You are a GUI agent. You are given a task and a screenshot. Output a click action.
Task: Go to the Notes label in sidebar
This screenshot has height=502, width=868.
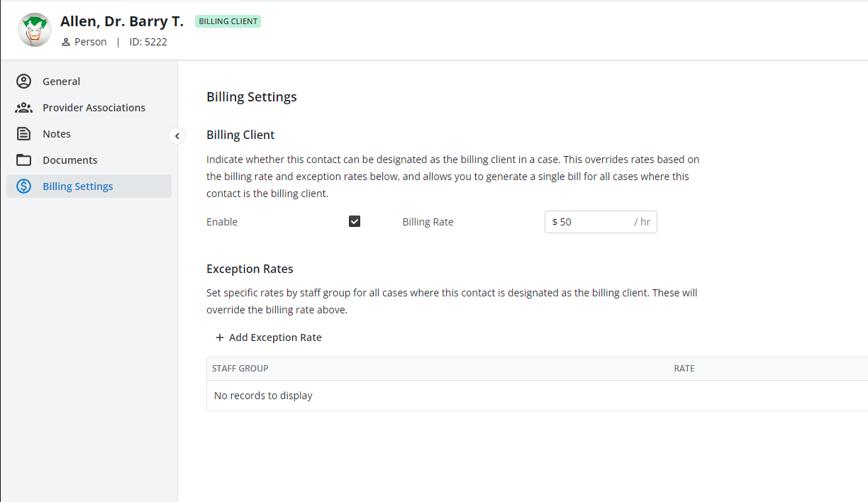(x=57, y=134)
